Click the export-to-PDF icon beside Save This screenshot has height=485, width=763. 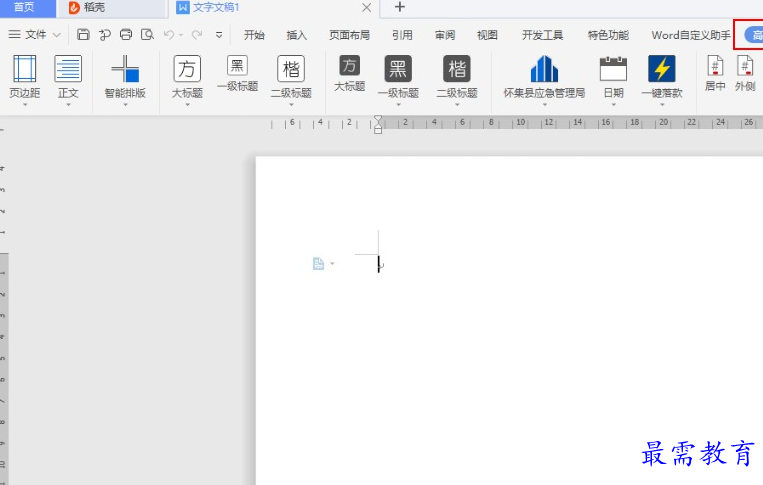pos(105,35)
